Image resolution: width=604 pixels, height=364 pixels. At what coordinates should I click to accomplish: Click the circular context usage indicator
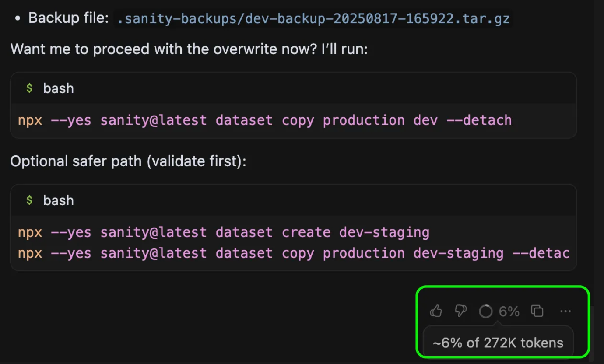(x=485, y=311)
